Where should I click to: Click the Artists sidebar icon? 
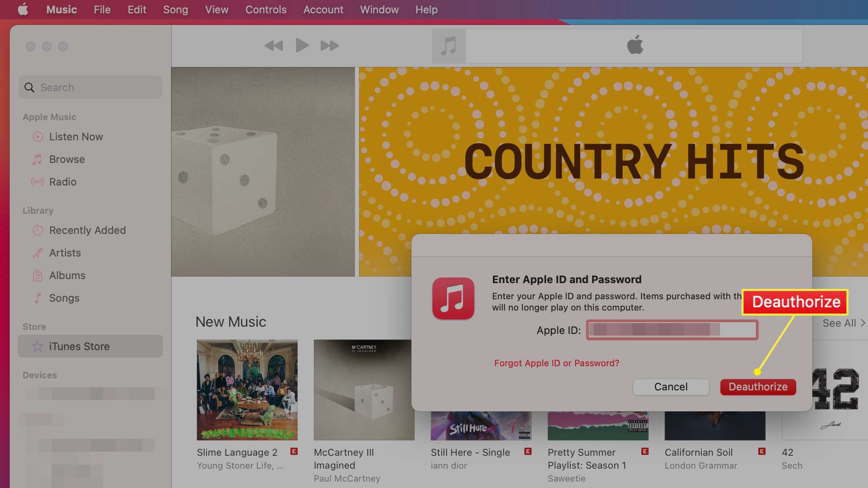tap(38, 251)
